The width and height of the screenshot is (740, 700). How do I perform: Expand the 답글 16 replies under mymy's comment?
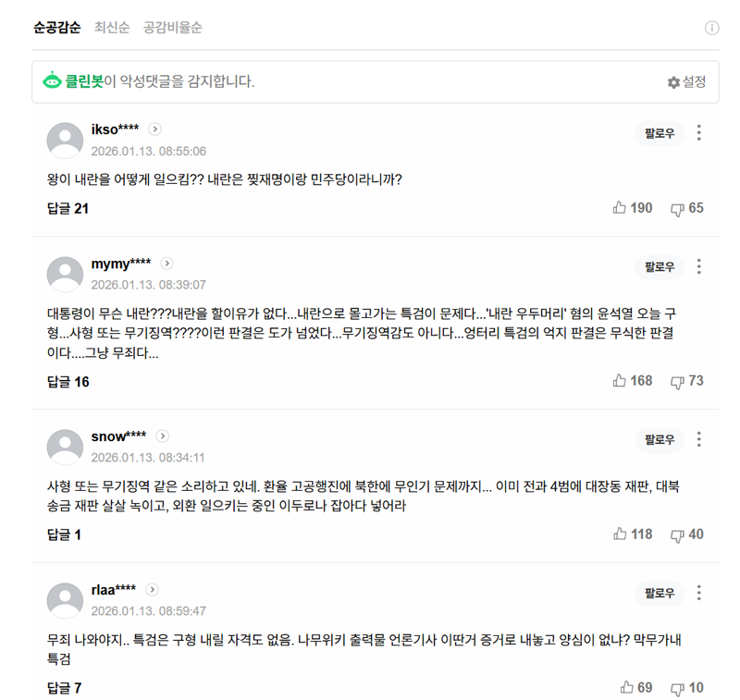click(x=68, y=381)
